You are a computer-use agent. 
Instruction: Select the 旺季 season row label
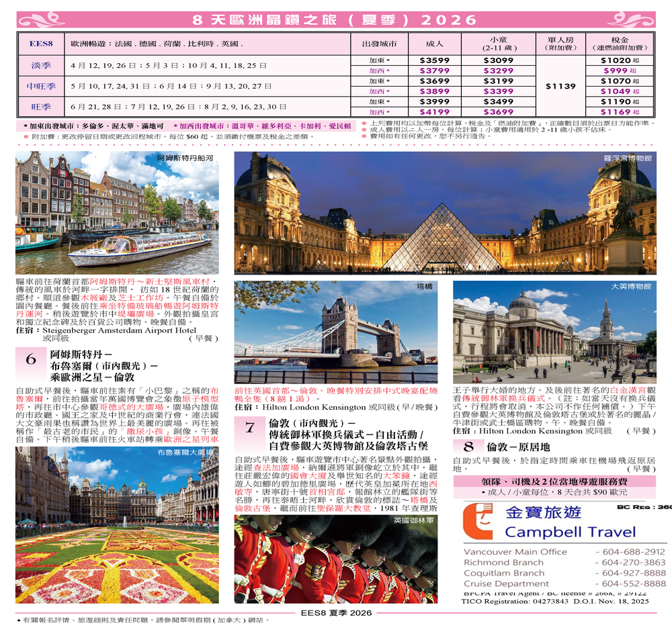tap(41, 106)
